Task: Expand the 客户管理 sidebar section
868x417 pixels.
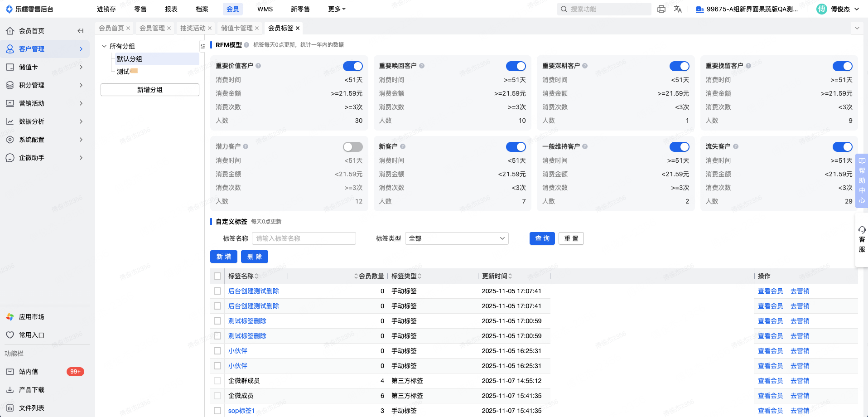Action: tap(81, 49)
